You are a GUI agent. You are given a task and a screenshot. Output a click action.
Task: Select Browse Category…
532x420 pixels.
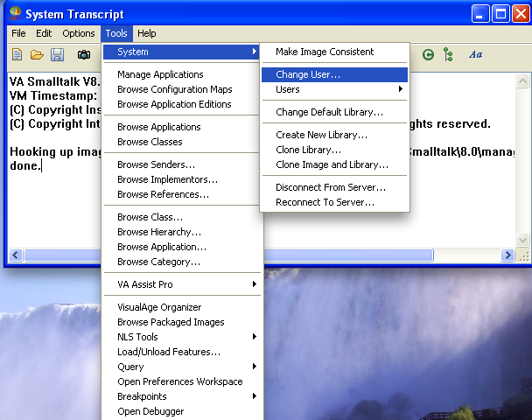click(x=182, y=262)
